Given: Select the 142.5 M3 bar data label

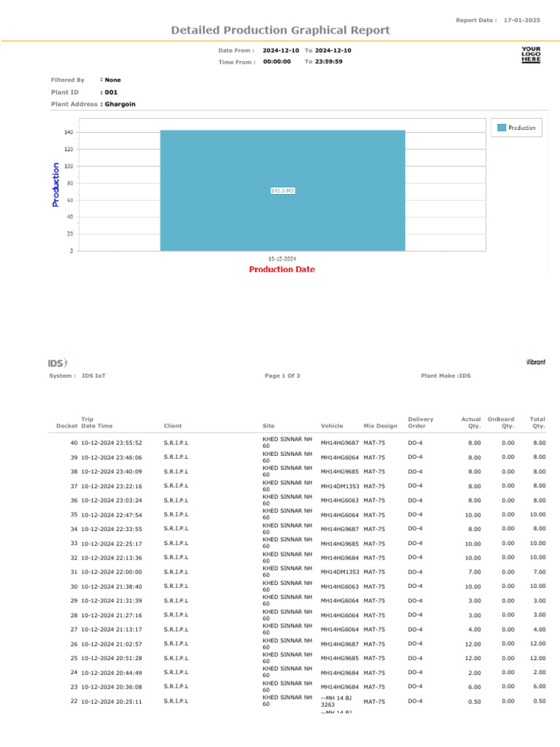Looking at the screenshot, I should point(282,190).
